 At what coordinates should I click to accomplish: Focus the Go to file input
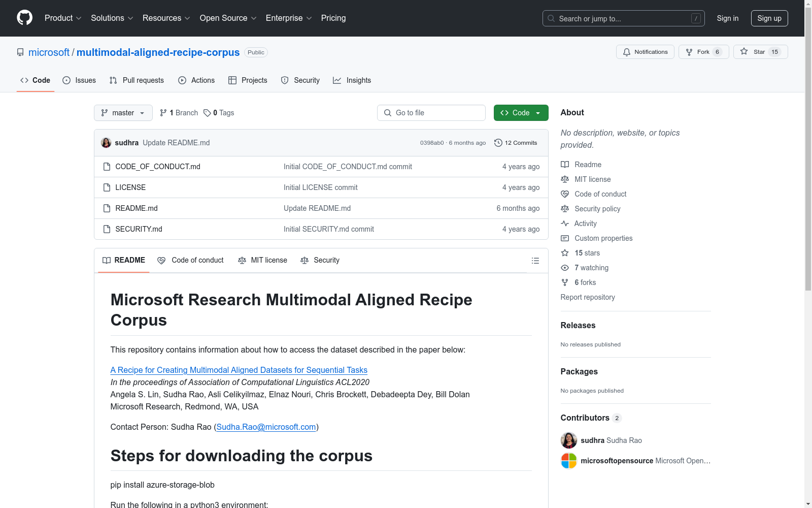point(431,113)
